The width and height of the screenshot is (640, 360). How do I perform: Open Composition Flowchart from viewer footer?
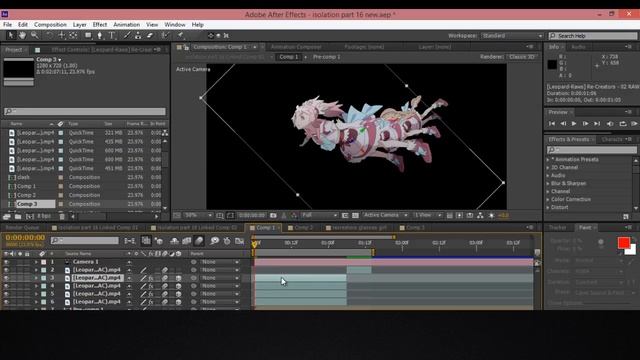click(480, 216)
